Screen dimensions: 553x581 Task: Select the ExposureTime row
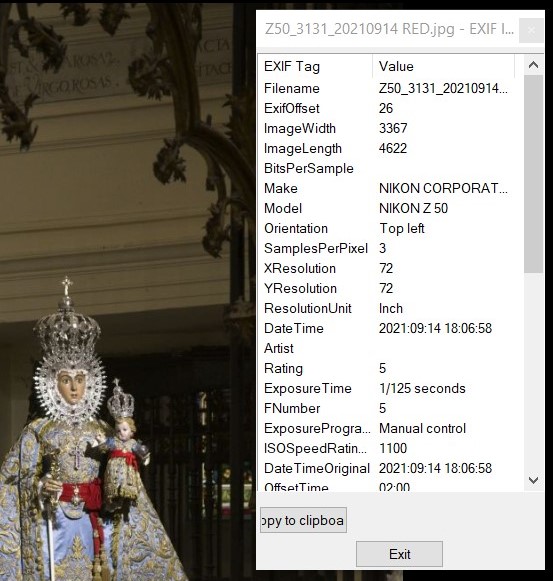(x=391, y=389)
